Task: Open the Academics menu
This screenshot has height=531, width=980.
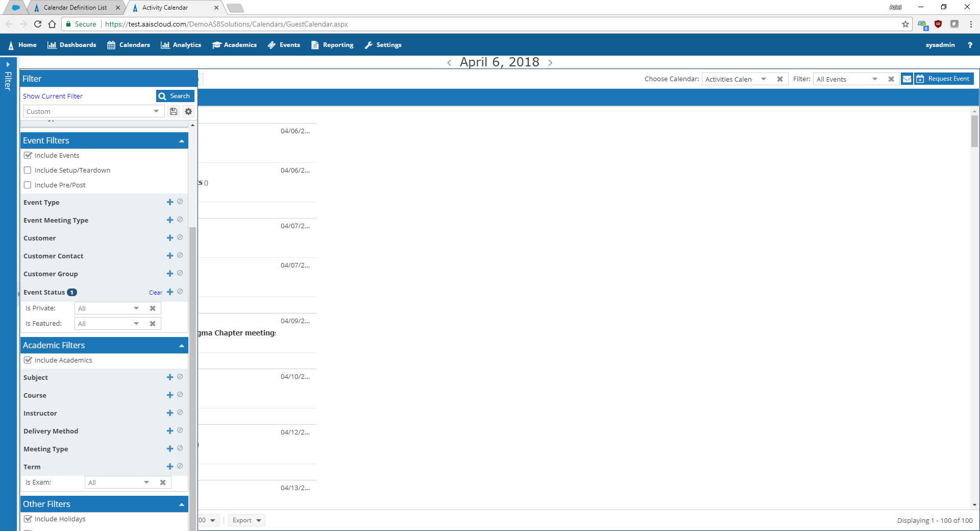Action: [x=234, y=45]
